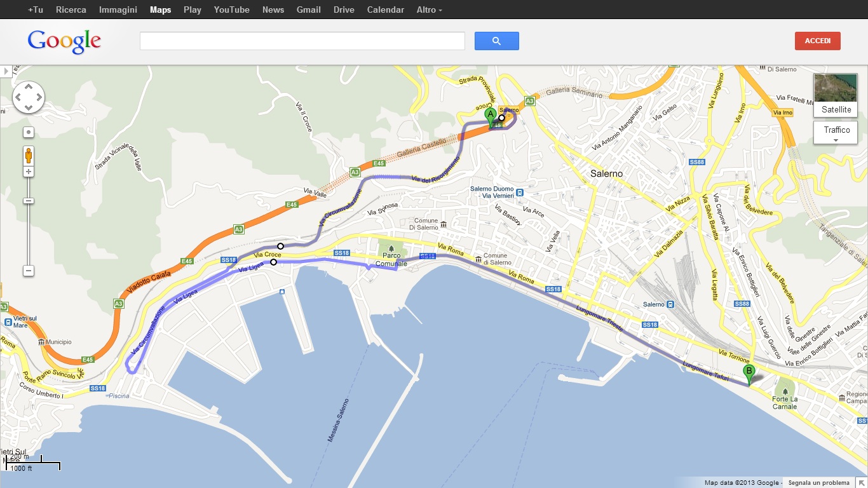The width and height of the screenshot is (868, 488).
Task: Open Ricerca in the top bar
Action: click(x=71, y=10)
